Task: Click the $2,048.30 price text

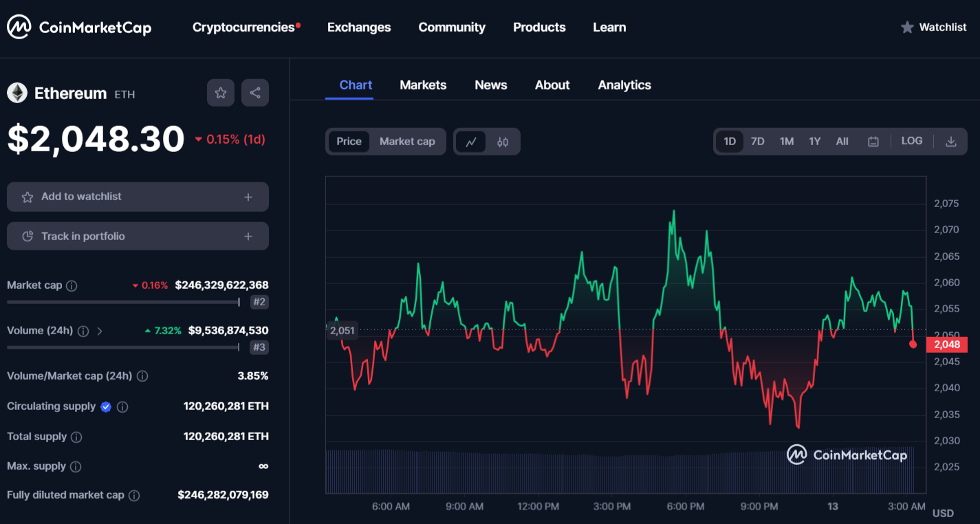Action: (x=96, y=139)
